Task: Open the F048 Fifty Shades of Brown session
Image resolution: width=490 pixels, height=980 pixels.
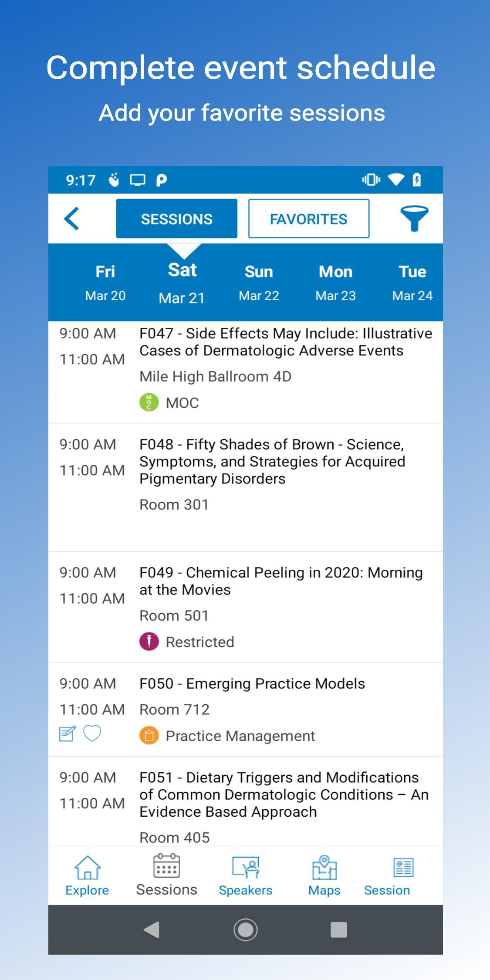Action: click(245, 487)
